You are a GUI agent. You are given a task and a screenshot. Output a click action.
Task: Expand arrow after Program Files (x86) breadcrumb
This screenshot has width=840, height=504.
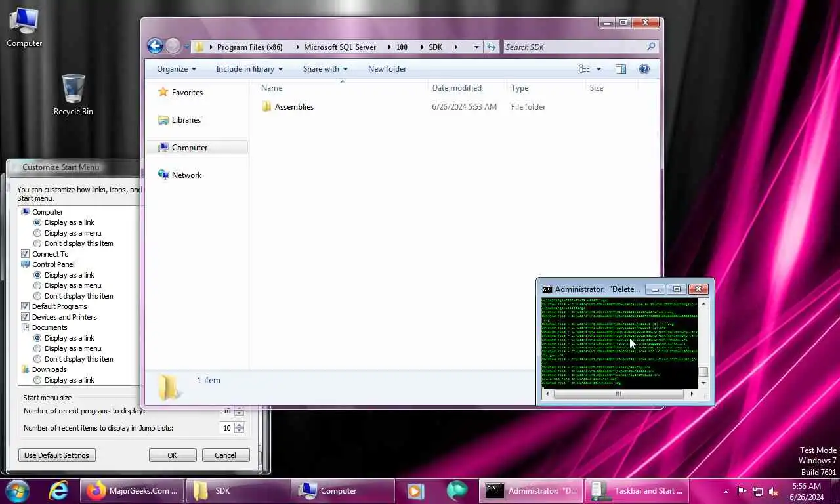coord(297,47)
